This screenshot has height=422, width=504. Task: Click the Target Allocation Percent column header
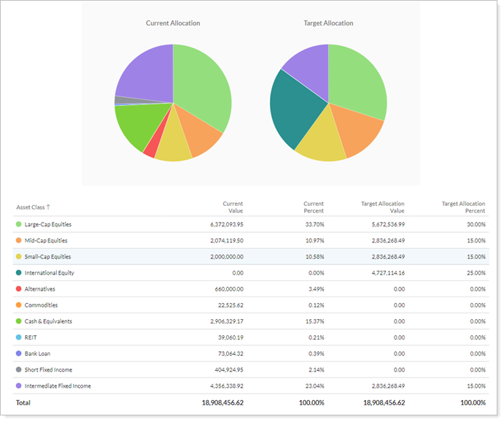[x=463, y=207]
